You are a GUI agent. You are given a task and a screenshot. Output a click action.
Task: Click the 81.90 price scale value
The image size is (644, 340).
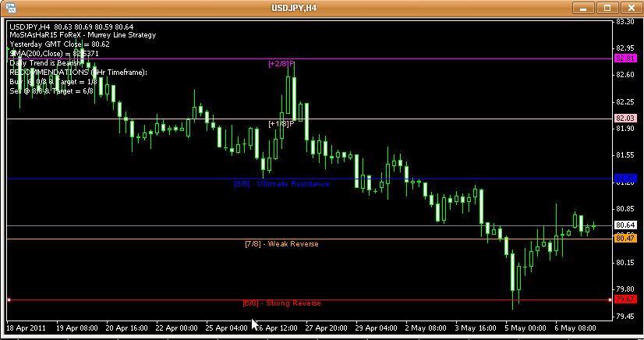tap(625, 128)
